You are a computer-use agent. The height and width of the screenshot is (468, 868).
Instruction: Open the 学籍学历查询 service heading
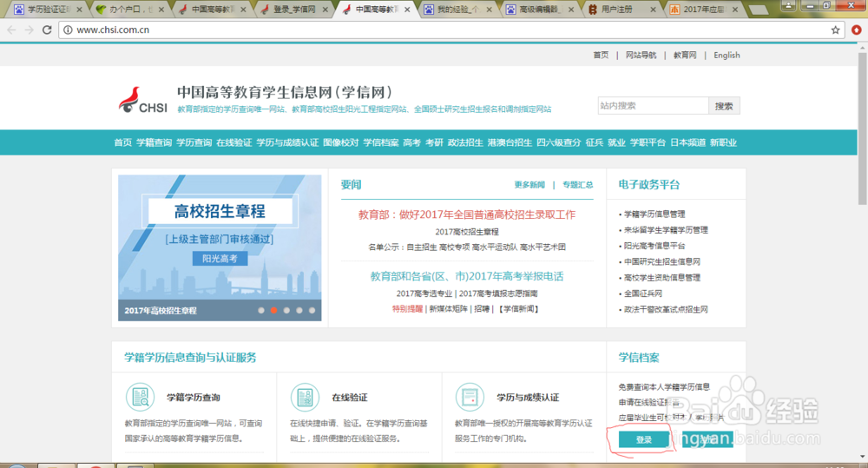pyautogui.click(x=194, y=398)
